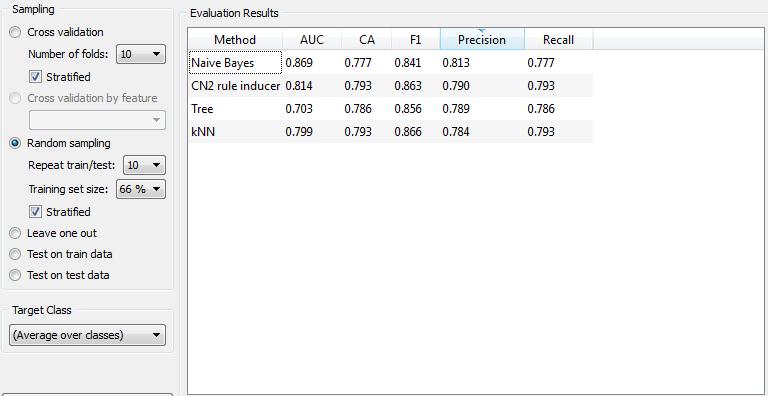Click Naive Bayes CA value 0.777
This screenshot has height=396, width=768.
(x=358, y=63)
